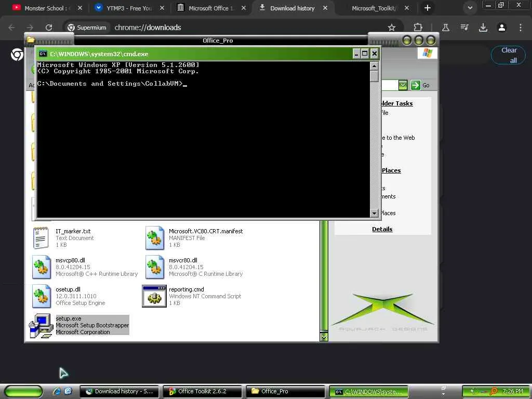Open Download history taskbar button
This screenshot has height=399, width=532.
coord(120,391)
